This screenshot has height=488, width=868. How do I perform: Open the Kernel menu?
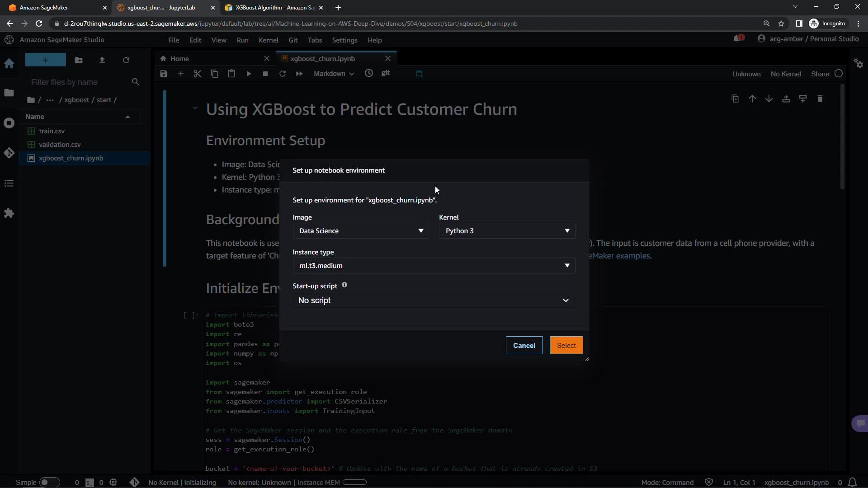point(268,40)
